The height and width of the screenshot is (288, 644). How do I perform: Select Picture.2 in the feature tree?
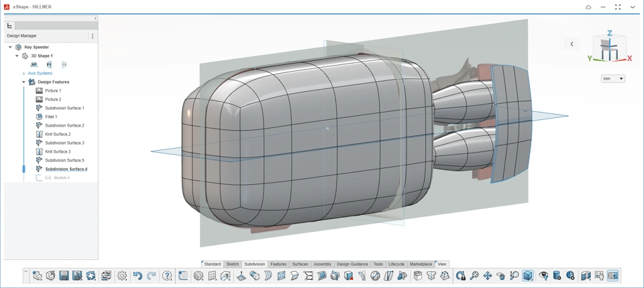53,99
